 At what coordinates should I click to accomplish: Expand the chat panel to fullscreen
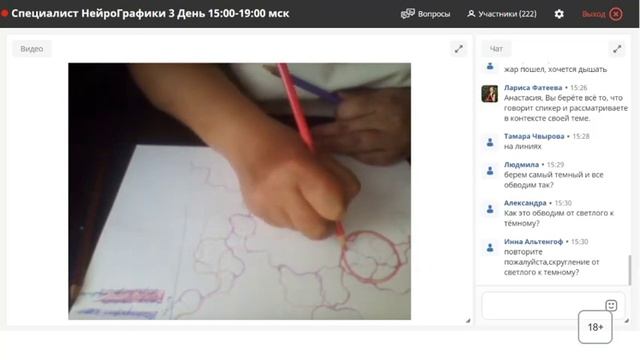617,49
